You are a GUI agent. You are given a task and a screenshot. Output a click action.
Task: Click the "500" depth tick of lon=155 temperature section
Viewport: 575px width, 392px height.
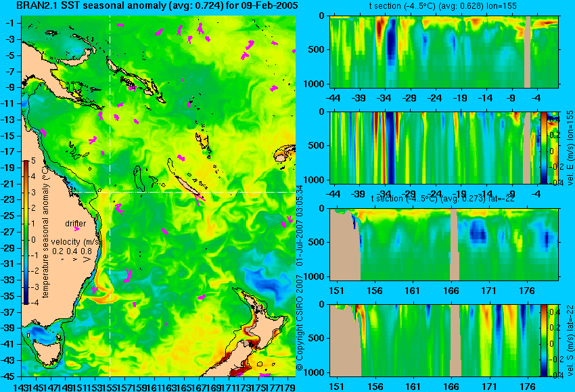[317, 49]
